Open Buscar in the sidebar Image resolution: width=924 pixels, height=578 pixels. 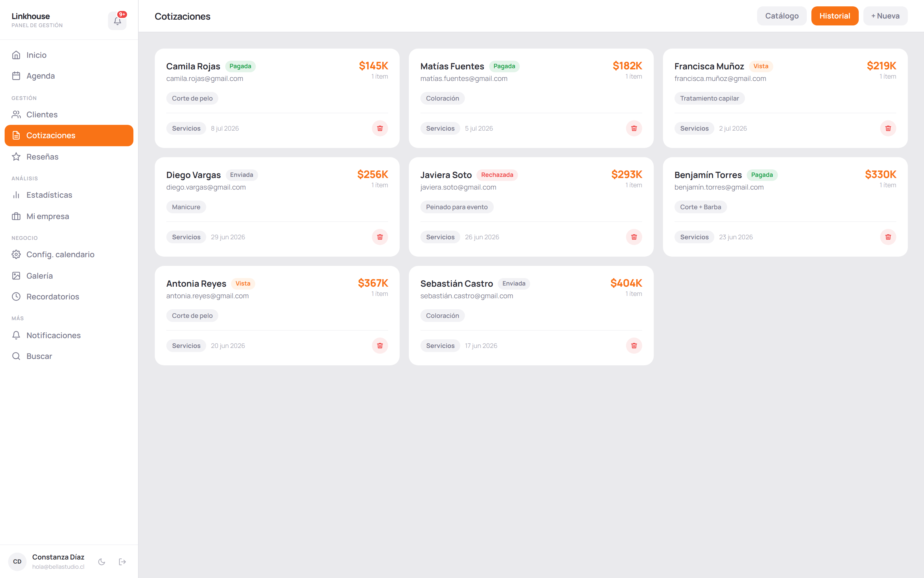click(x=69, y=356)
